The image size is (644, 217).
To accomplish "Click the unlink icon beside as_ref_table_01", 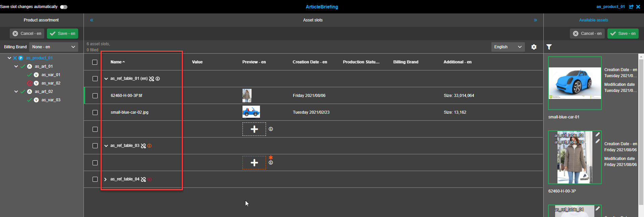I will pos(152,79).
